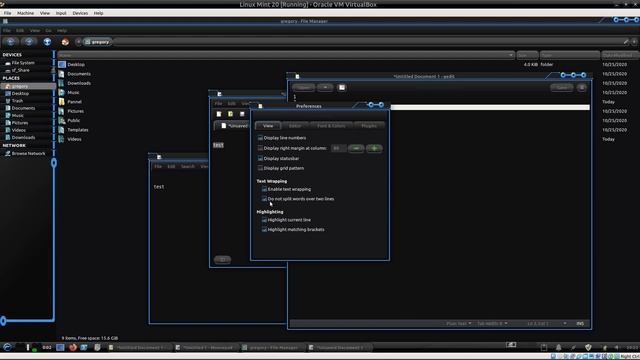Open Tab Width dropdown in gedit statusbar
The height and width of the screenshot is (360, 640).
(492, 324)
